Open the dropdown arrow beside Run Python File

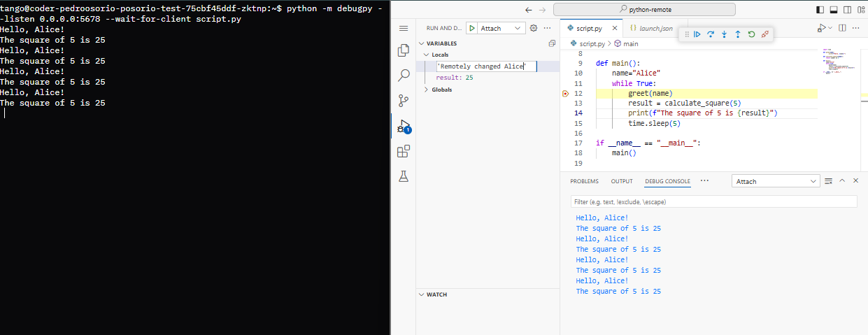click(830, 28)
